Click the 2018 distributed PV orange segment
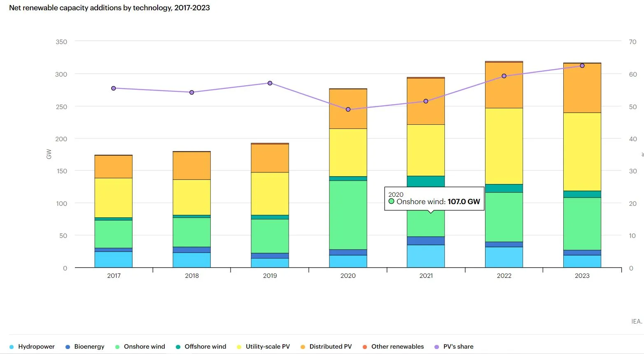This screenshot has width=644, height=354. [192, 165]
